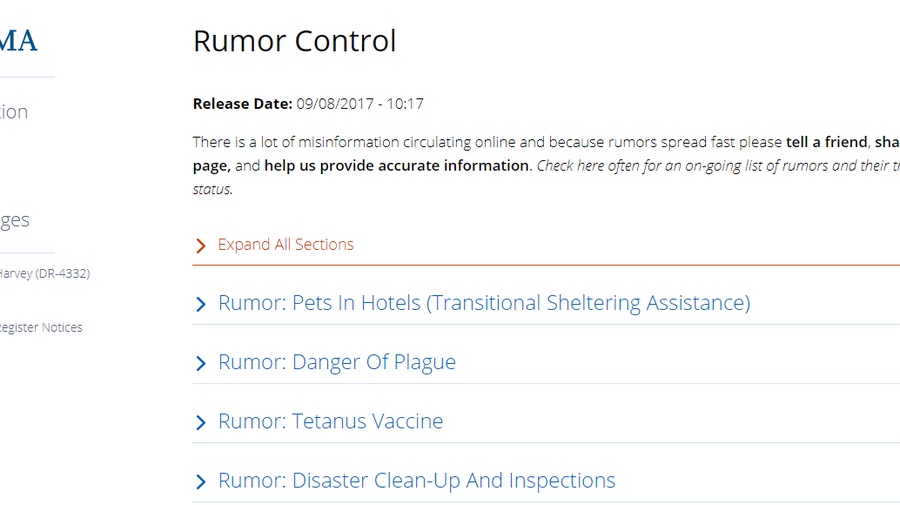Click the bold "tell a friend" text
The height and width of the screenshot is (505, 900).
827,142
